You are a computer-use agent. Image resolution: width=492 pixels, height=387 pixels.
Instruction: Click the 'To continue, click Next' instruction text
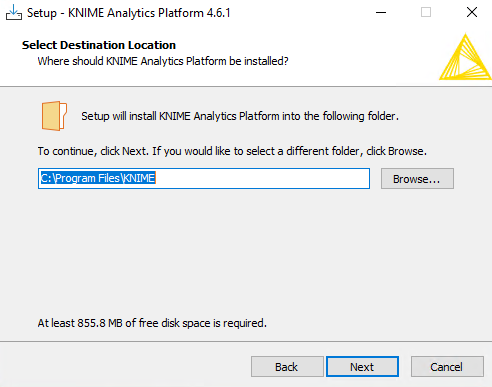[232, 151]
